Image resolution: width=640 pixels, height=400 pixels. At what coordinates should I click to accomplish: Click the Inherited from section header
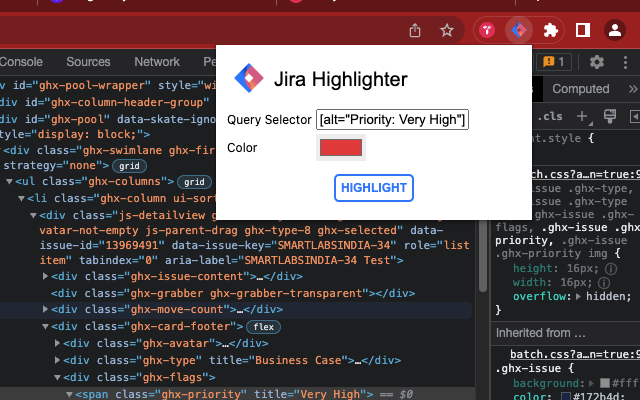point(565,333)
